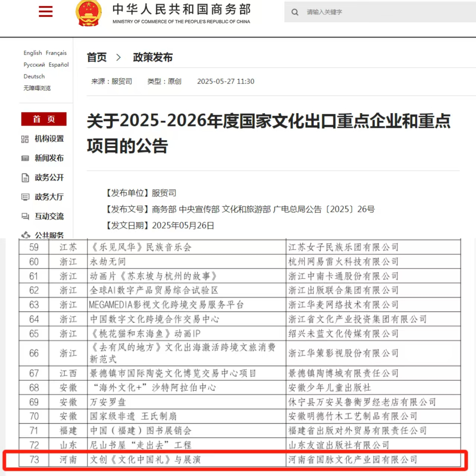Click the 机构设置 grid icon
This screenshot has width=476, height=476.
point(25,139)
